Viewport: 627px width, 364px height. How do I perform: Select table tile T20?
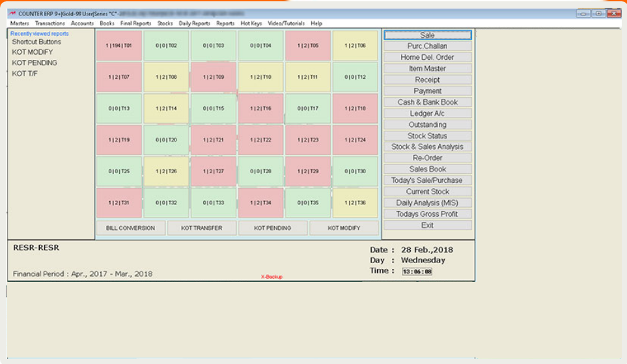[x=166, y=140]
